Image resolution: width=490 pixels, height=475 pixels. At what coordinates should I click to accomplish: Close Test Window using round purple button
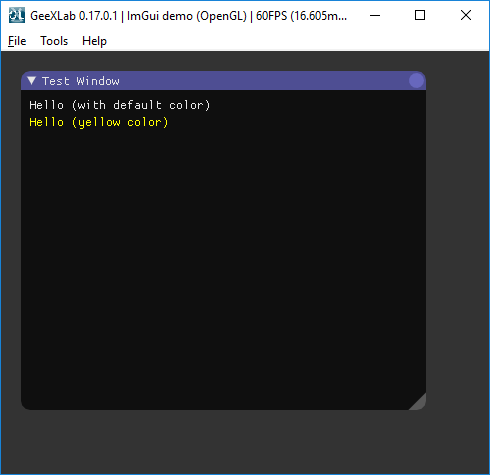coord(416,81)
